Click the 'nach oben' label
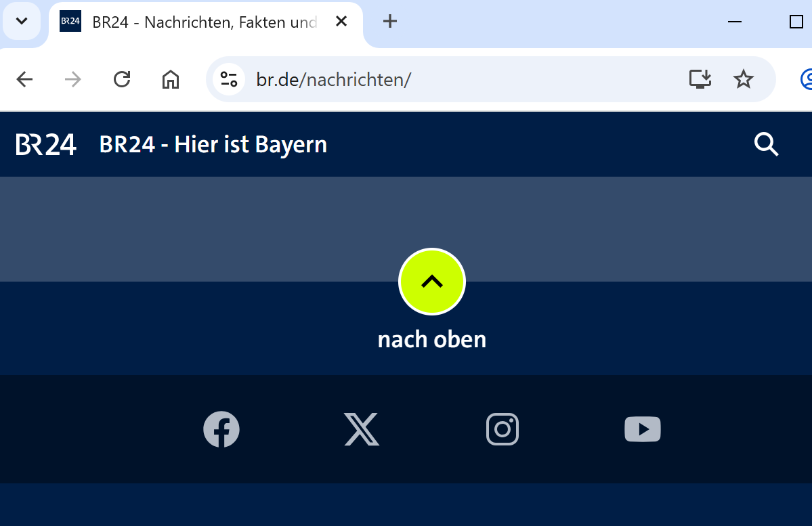 432,340
